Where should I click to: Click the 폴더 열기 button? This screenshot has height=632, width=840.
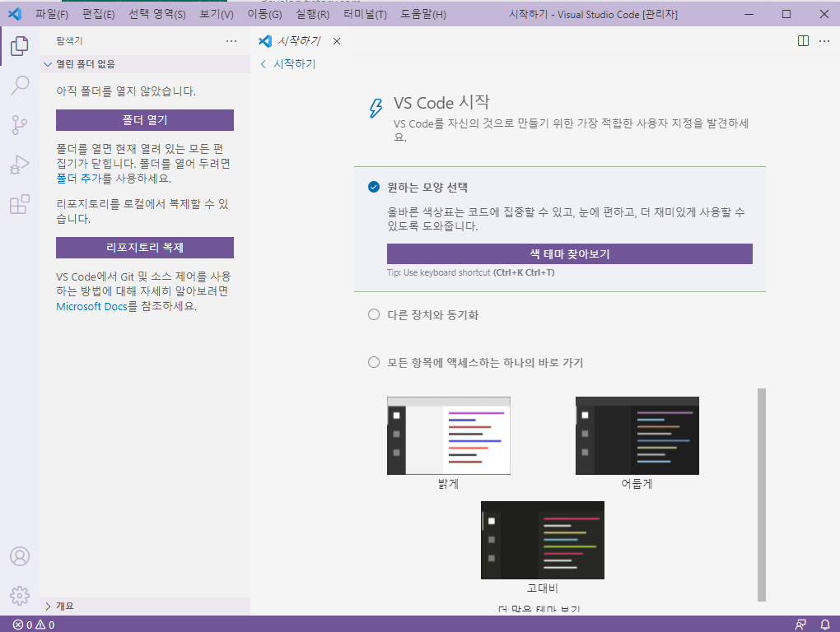point(145,120)
